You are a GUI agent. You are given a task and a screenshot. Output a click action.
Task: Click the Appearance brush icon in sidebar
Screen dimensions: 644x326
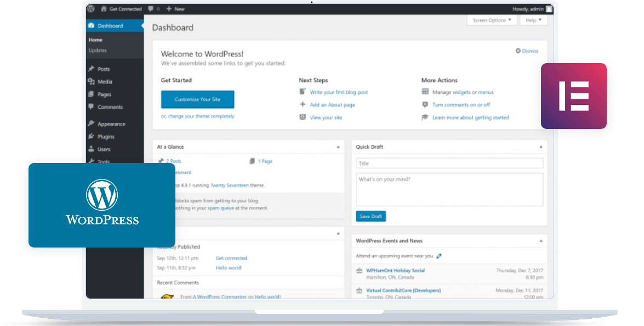[91, 123]
